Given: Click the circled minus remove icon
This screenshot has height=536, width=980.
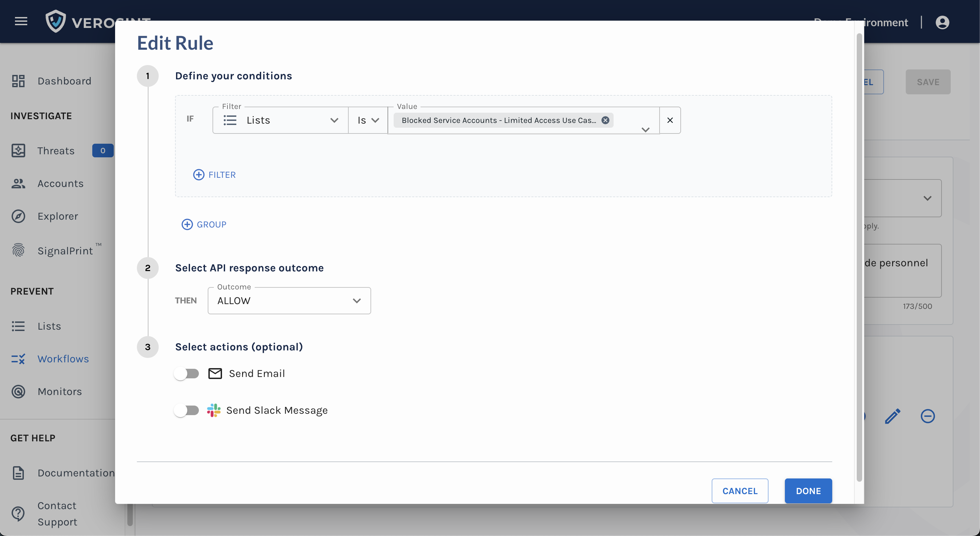Looking at the screenshot, I should click(x=928, y=416).
